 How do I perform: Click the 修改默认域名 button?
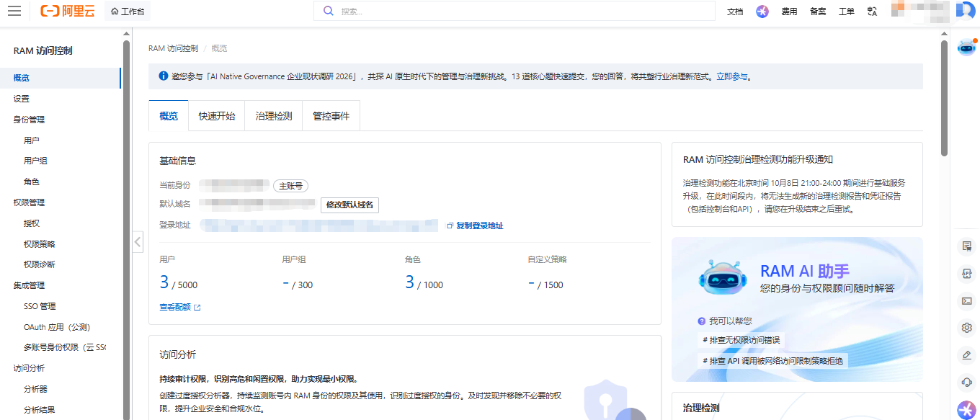(350, 205)
